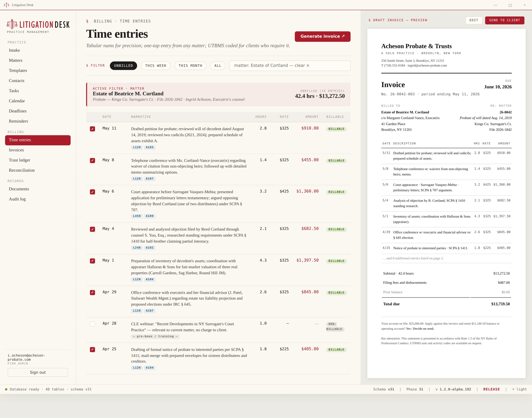Open Templates section
The image size is (532, 418).
point(38,70)
